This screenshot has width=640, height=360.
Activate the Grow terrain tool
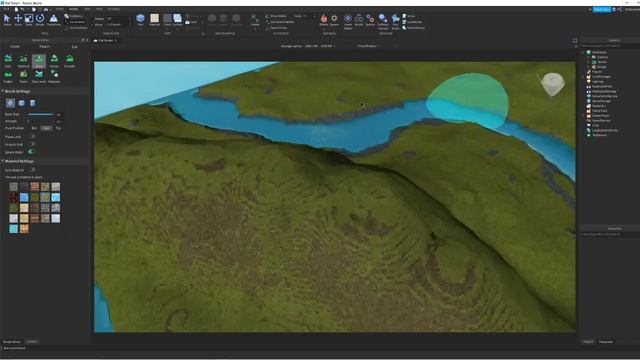(39, 61)
